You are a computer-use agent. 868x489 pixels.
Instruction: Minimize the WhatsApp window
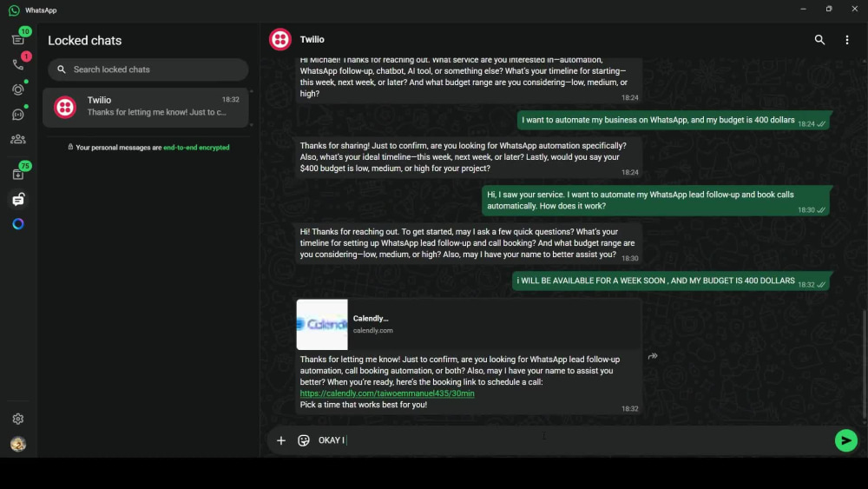(803, 9)
